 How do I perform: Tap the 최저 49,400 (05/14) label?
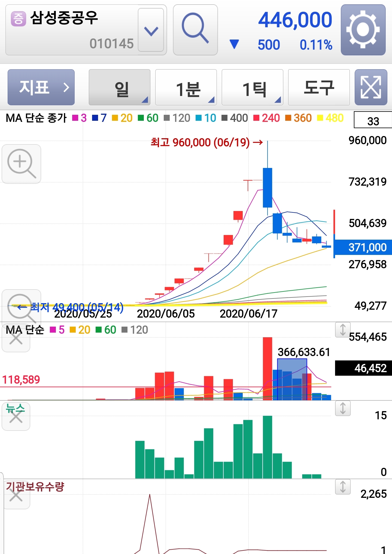[70, 307]
